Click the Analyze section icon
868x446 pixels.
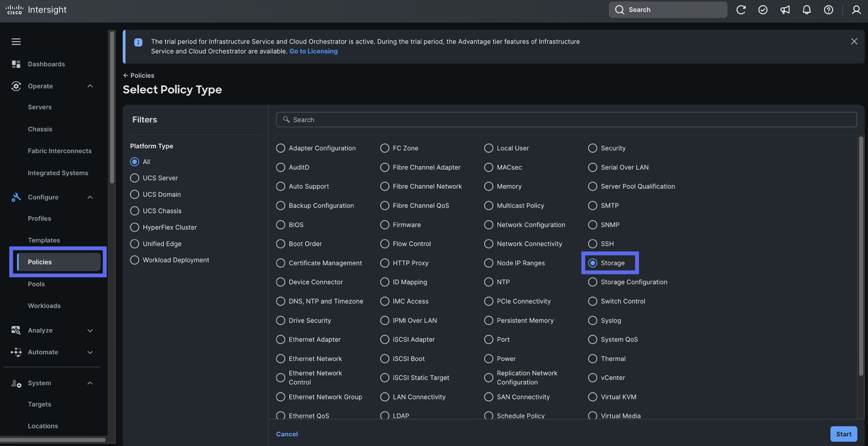coord(16,330)
